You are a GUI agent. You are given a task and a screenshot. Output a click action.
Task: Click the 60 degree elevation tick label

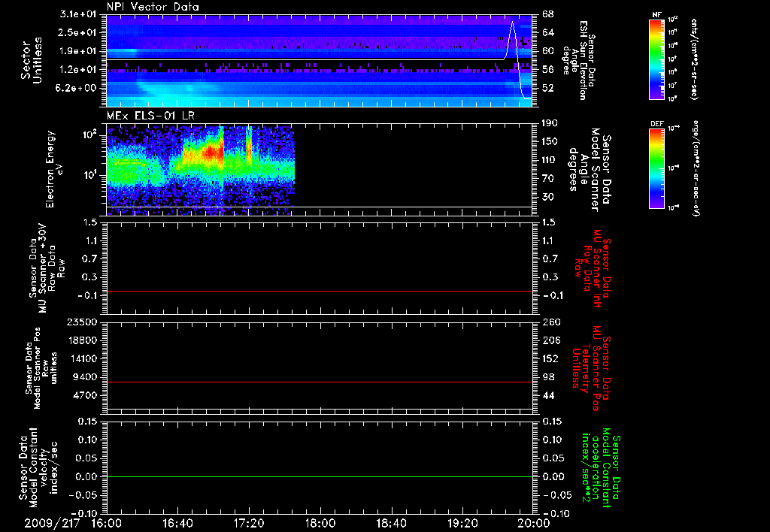[x=548, y=51]
